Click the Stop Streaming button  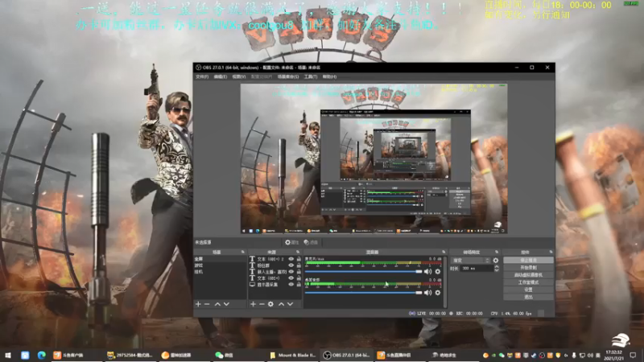(x=528, y=260)
